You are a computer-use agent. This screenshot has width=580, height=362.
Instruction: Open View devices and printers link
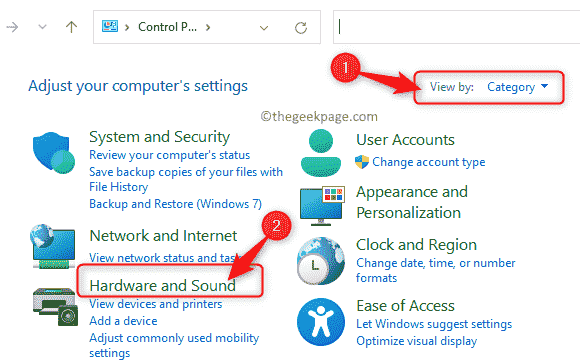point(156,304)
